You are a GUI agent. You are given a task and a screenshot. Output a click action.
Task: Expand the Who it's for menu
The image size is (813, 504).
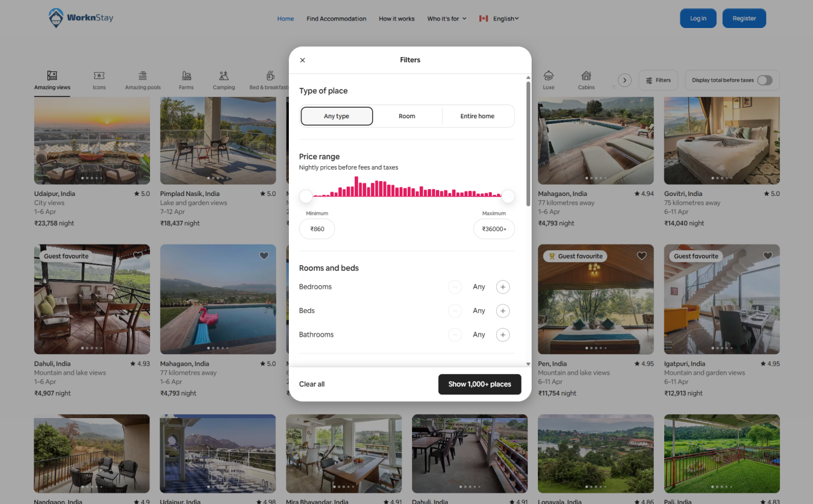[x=446, y=19]
